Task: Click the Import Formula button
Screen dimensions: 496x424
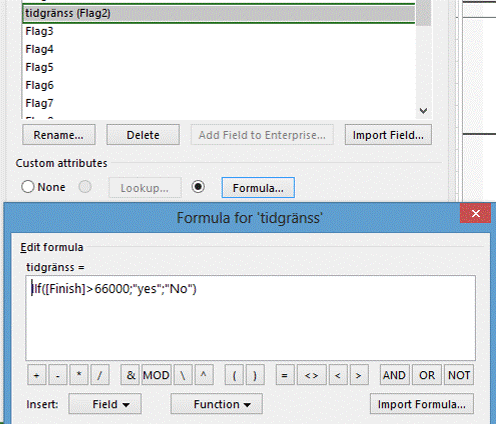Action: tap(422, 404)
